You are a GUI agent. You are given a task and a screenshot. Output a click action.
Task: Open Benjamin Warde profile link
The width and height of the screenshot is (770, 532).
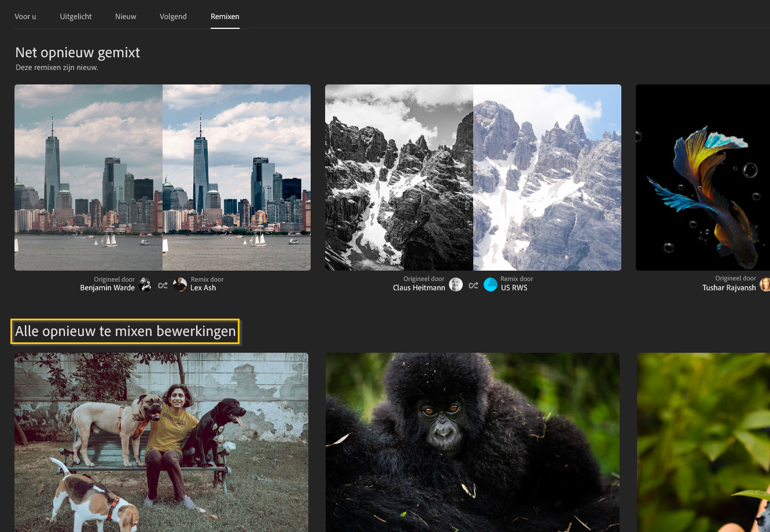[x=108, y=287]
